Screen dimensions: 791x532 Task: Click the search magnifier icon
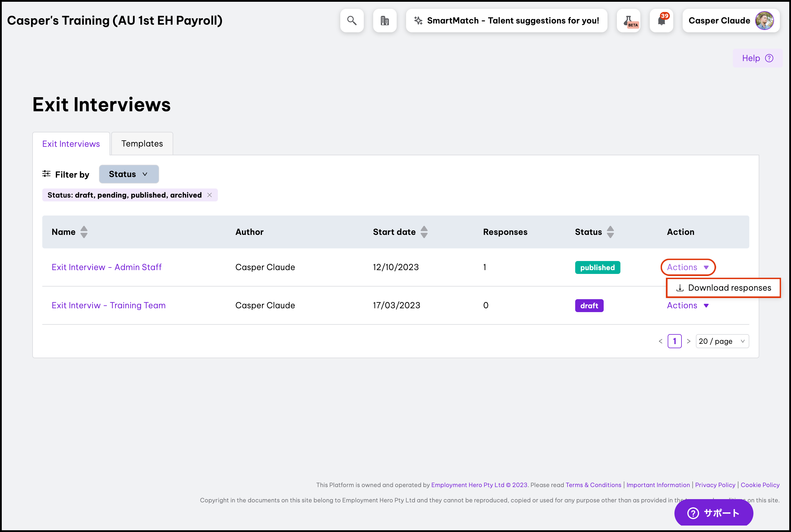click(x=351, y=21)
